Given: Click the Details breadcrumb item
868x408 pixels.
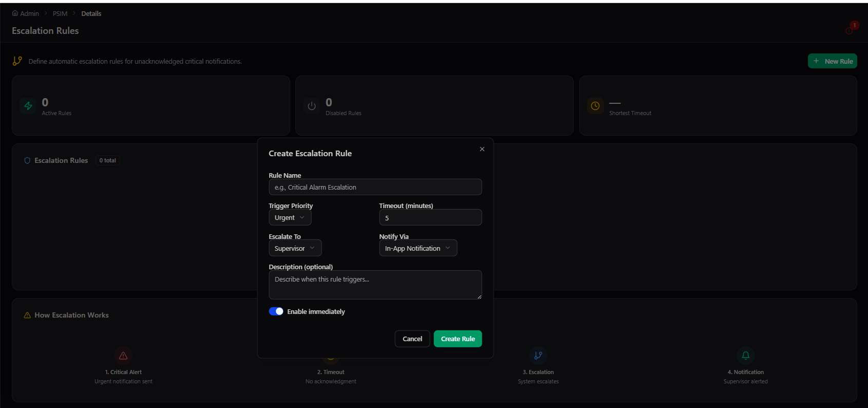Looking at the screenshot, I should [x=91, y=13].
